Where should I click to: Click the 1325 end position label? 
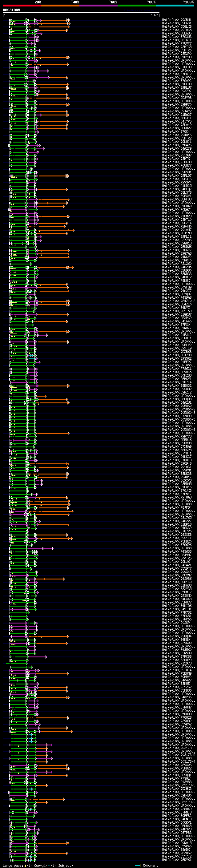coord(155,15)
